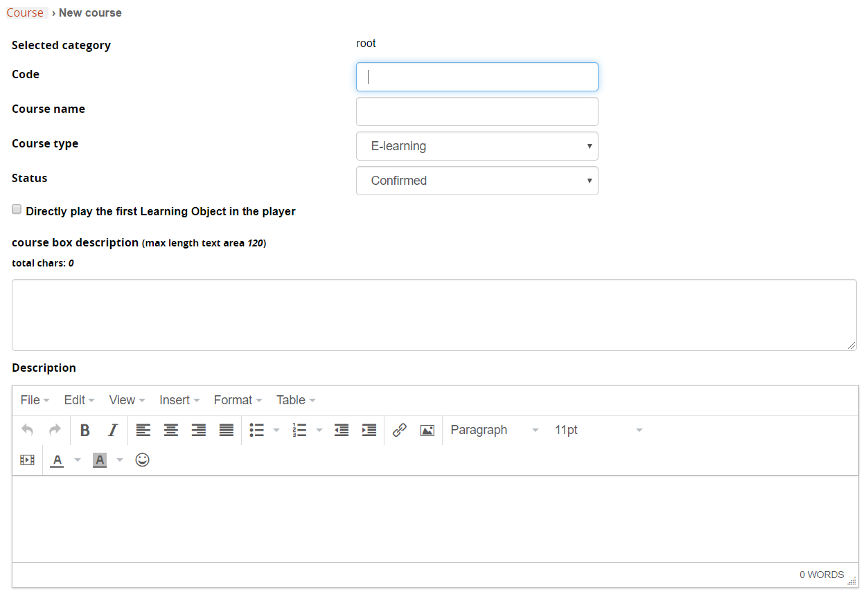This screenshot has width=868, height=596.
Task: Apply italic formatting in the editor
Action: [112, 430]
